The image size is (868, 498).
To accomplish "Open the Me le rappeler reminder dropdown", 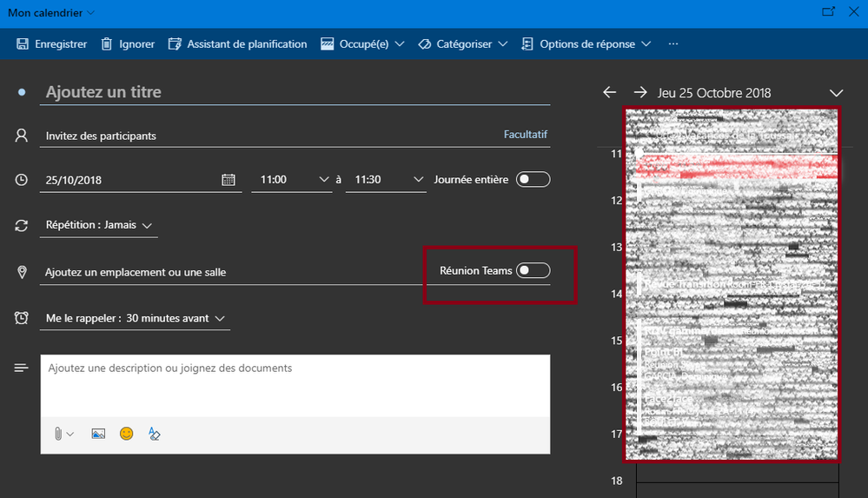I will [x=135, y=318].
